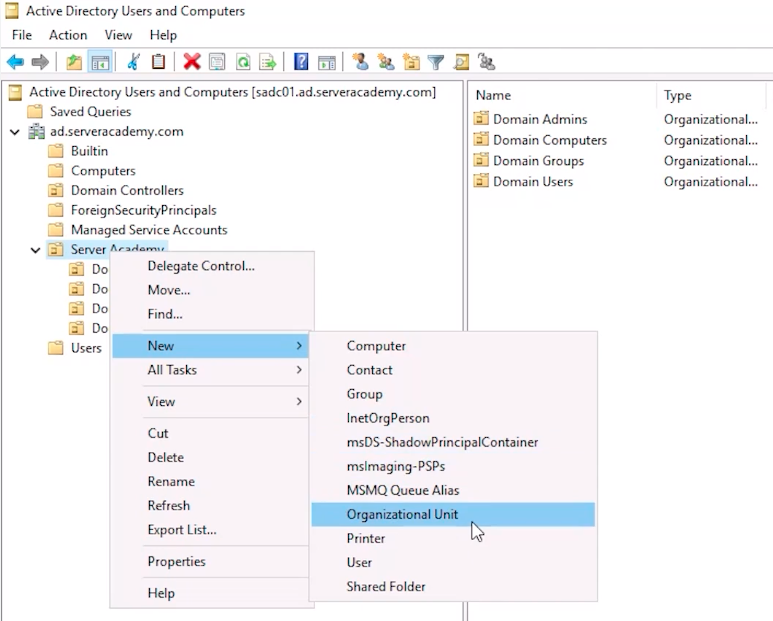The height and width of the screenshot is (621, 773).
Task: Click the Create new user toolbar icon
Action: pyautogui.click(x=360, y=62)
